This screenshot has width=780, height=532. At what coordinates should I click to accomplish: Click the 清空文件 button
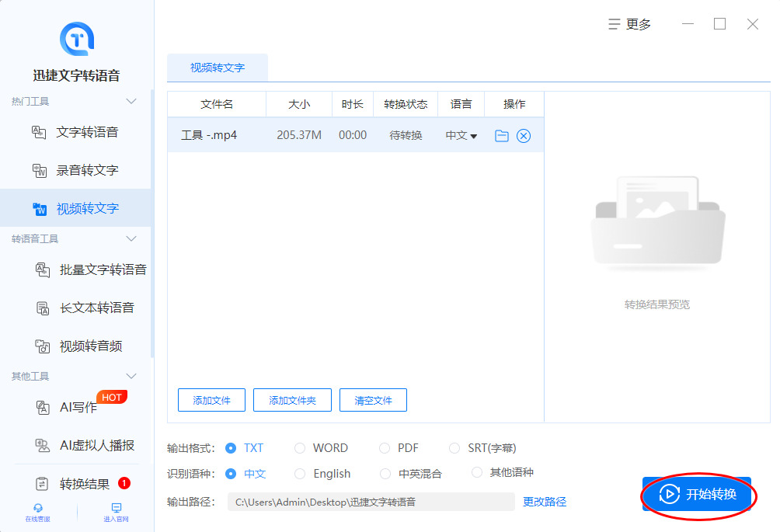(373, 400)
